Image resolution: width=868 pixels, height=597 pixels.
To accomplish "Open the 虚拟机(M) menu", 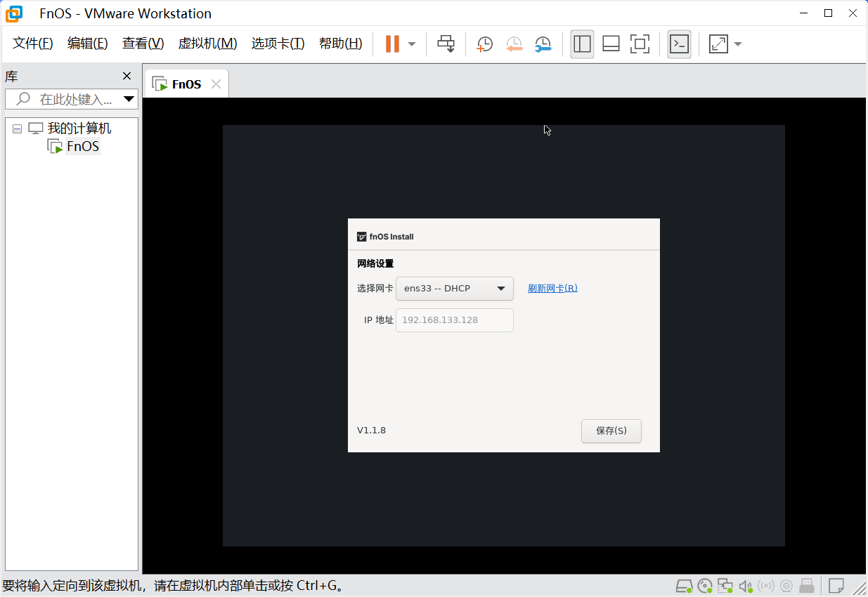I will pos(207,44).
